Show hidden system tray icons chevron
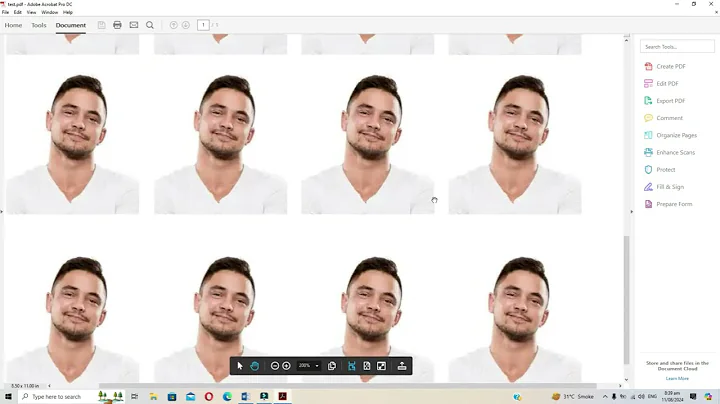Screen dimensions: 720x404 point(605,396)
